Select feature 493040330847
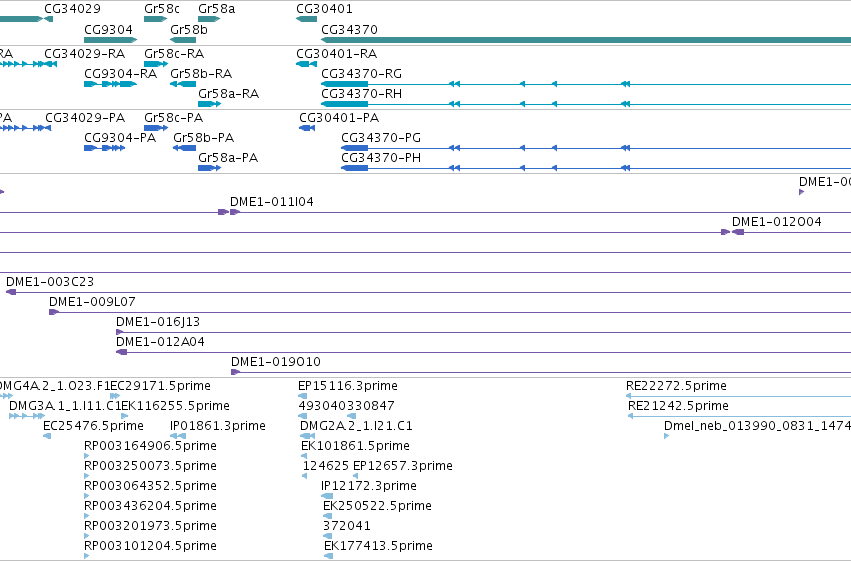 (347, 406)
